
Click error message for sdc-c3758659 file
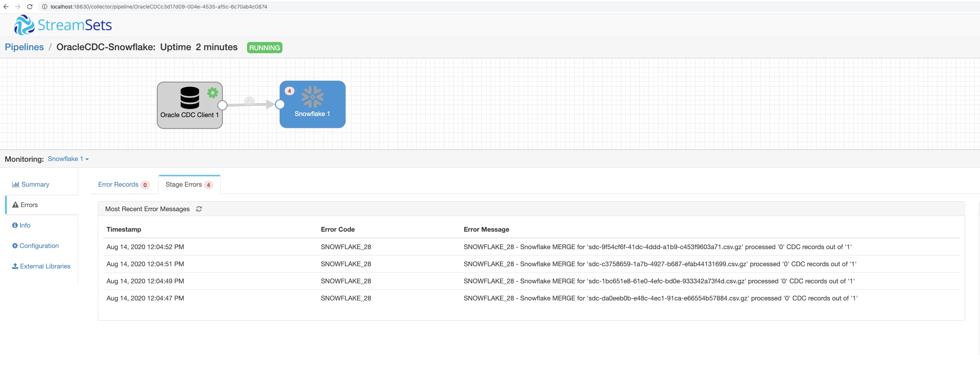tap(660, 264)
